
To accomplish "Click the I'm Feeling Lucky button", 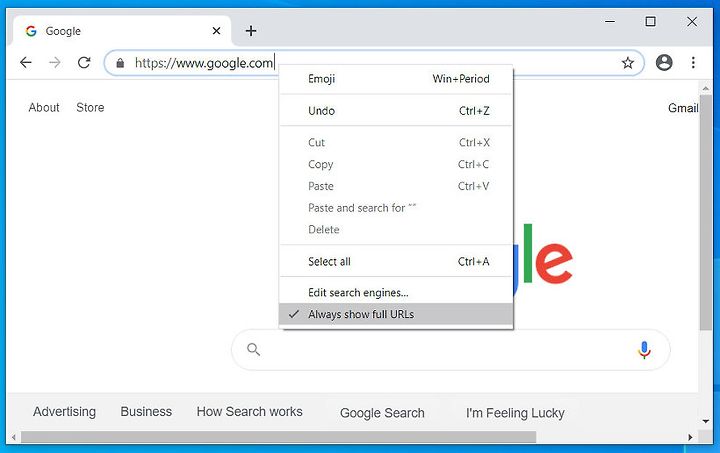I will (x=515, y=413).
